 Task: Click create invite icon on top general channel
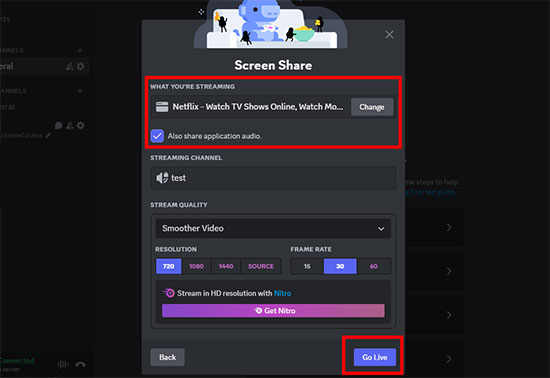point(69,66)
